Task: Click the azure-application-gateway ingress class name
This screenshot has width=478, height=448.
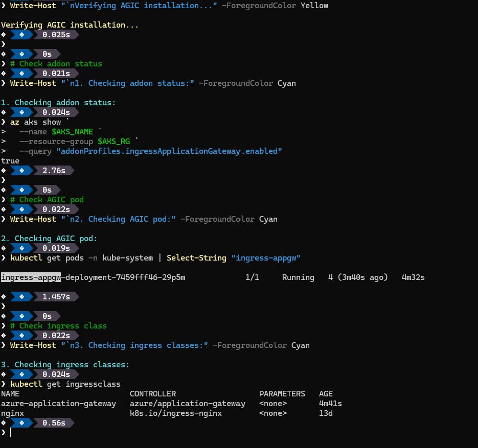Action: 58,404
